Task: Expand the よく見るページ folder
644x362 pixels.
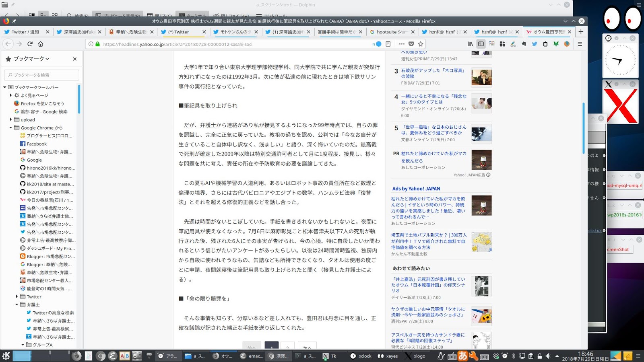Action: pos(11,95)
